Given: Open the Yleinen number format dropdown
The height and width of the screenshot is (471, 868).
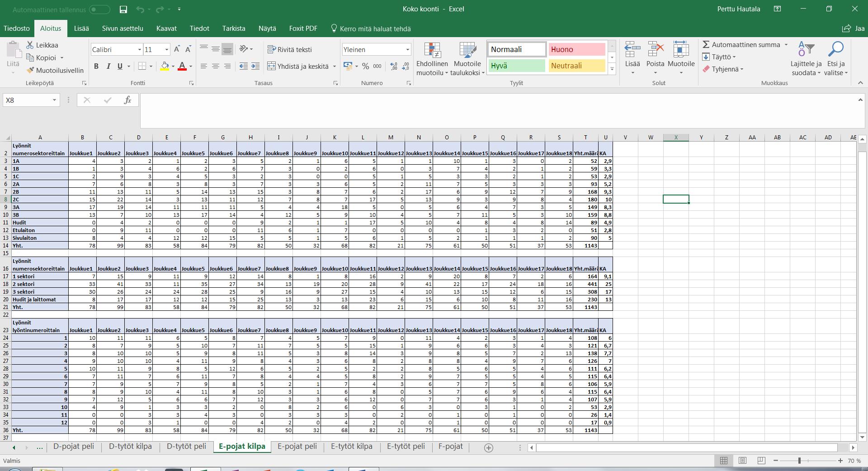Looking at the screenshot, I should [x=407, y=50].
